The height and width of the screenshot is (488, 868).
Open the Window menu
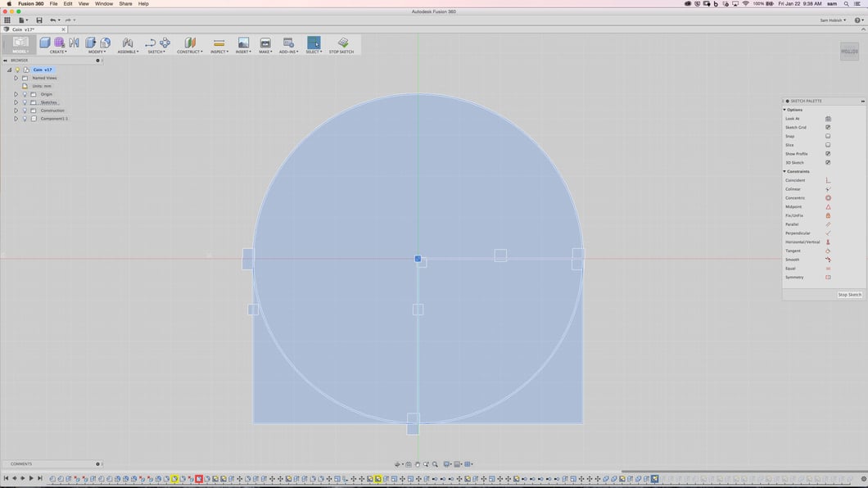(104, 4)
